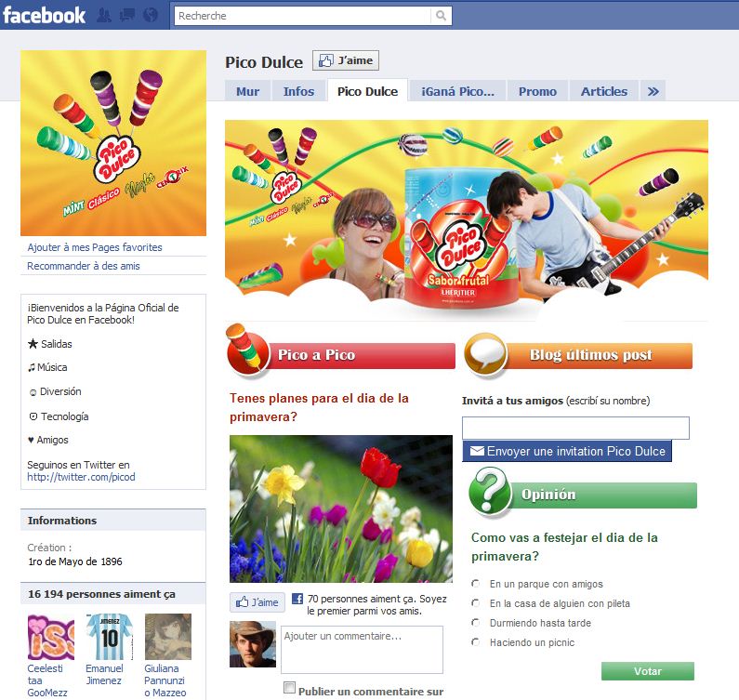Open the twitter.com/picod link

(81, 477)
